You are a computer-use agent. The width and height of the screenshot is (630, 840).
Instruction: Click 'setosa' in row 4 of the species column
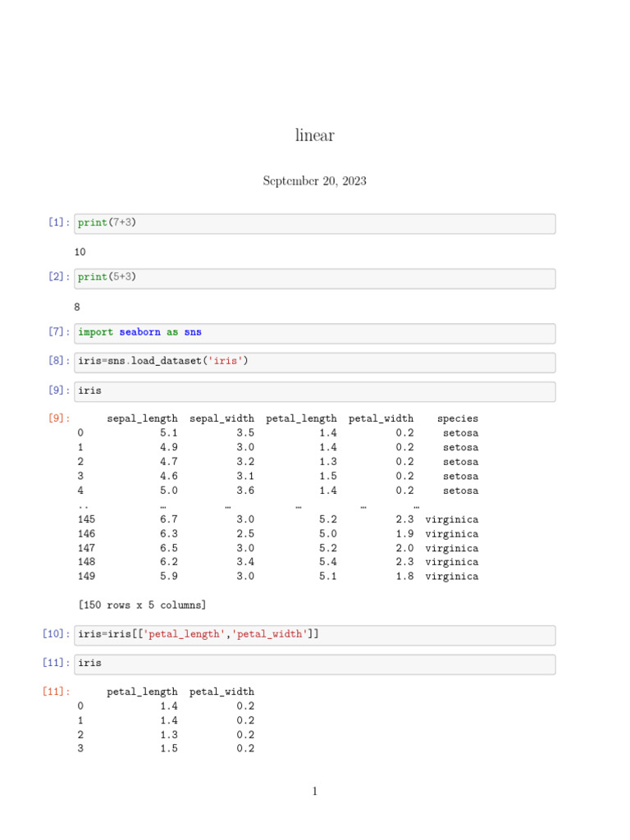(461, 491)
